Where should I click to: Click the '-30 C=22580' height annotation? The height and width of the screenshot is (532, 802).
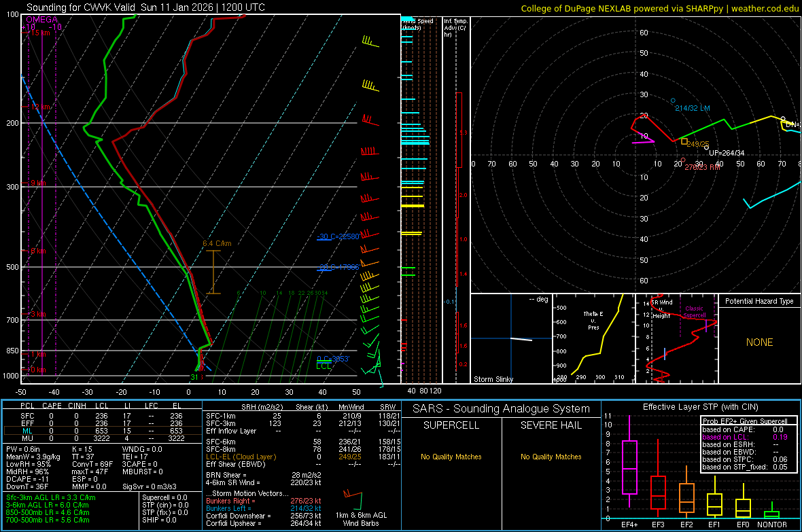[338, 236]
